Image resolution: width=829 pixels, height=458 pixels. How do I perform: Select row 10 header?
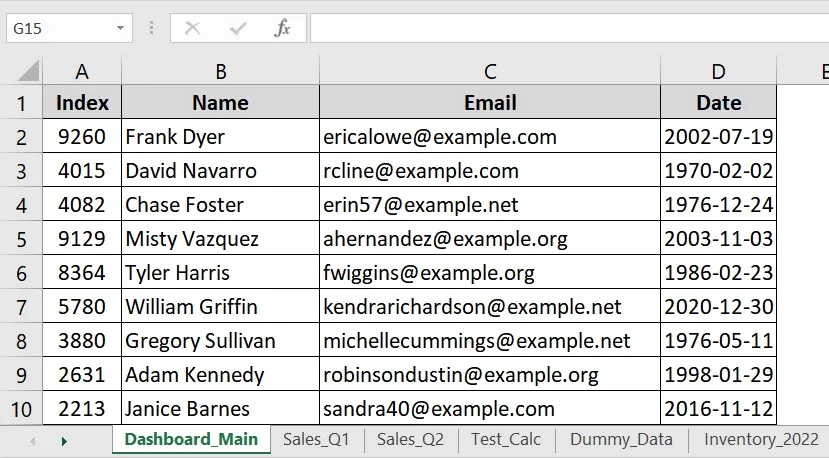21,408
